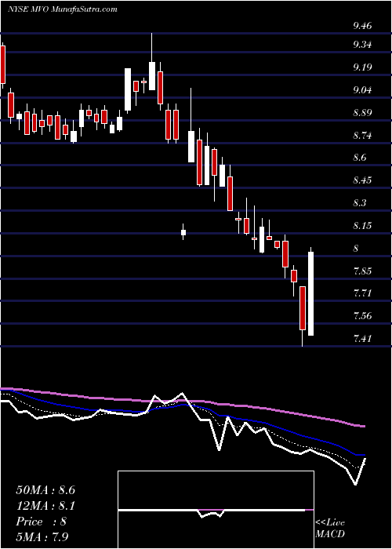Screen dimensions: 392x549
Task: Click the <<Live MACD label
Action: (330, 529)
